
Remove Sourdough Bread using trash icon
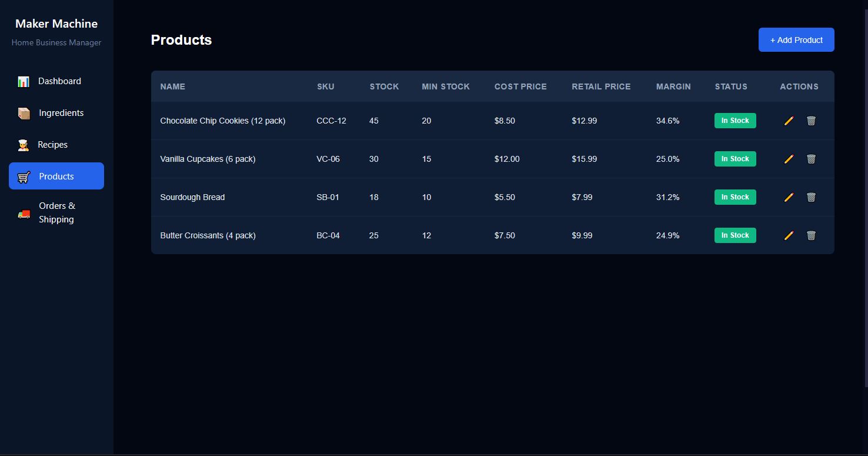pos(811,197)
